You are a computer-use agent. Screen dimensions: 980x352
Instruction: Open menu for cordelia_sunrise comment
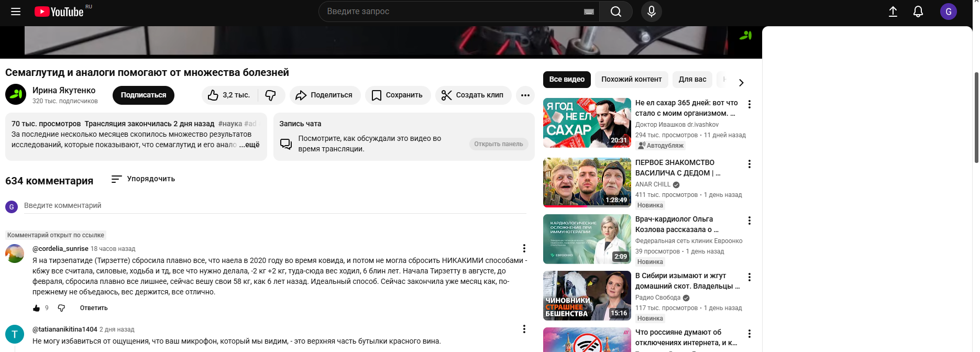(524, 248)
